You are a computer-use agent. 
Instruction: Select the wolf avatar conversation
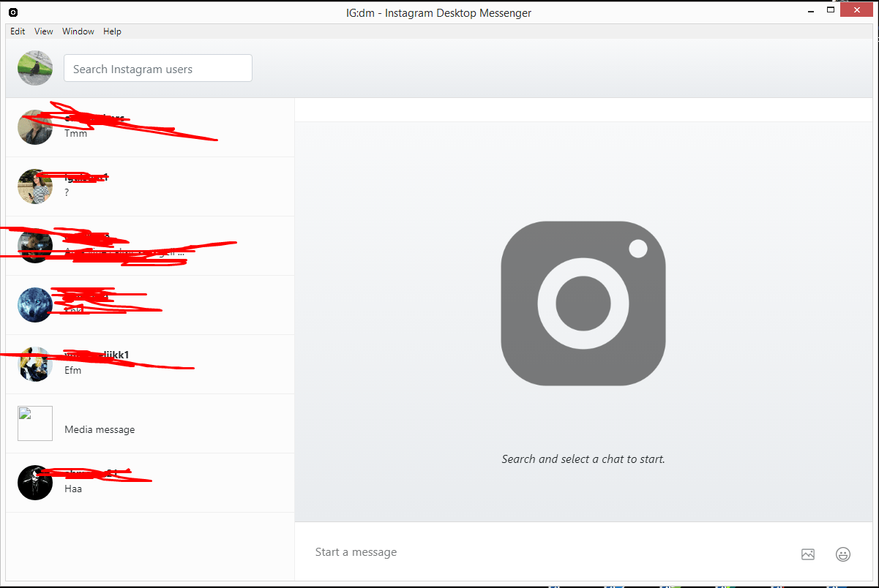tap(150, 305)
